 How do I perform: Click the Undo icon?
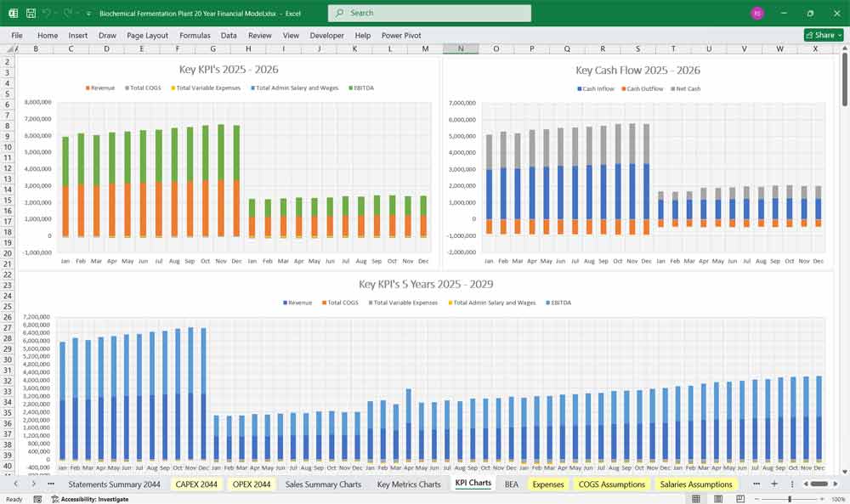pos(47,13)
